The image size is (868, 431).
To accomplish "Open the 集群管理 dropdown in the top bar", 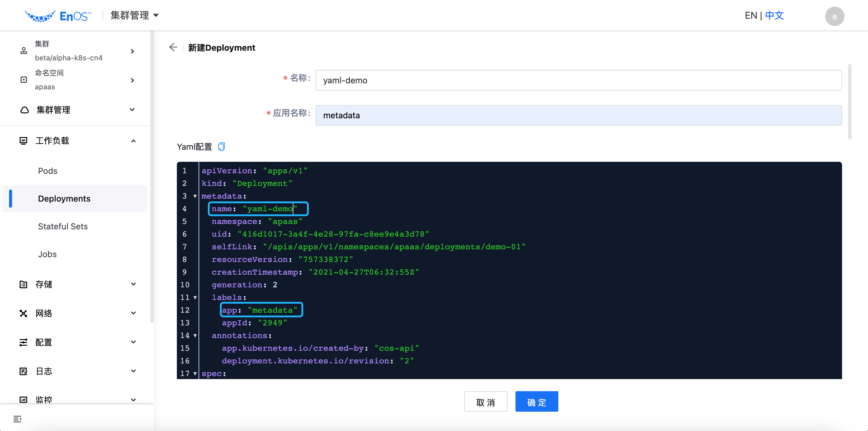I will 134,15.
